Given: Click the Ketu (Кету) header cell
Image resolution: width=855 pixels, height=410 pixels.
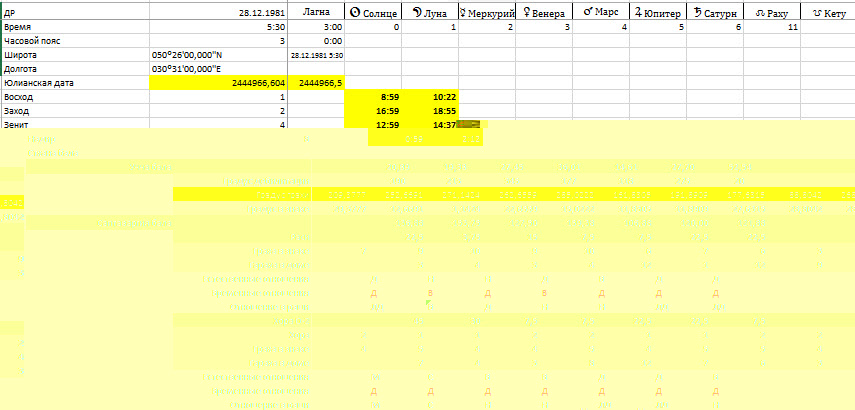Looking at the screenshot, I should [x=828, y=12].
